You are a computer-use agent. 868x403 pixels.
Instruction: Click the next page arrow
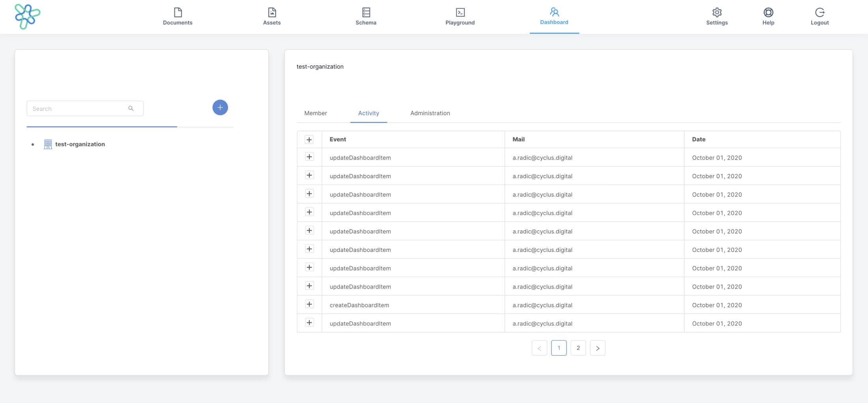(x=598, y=348)
